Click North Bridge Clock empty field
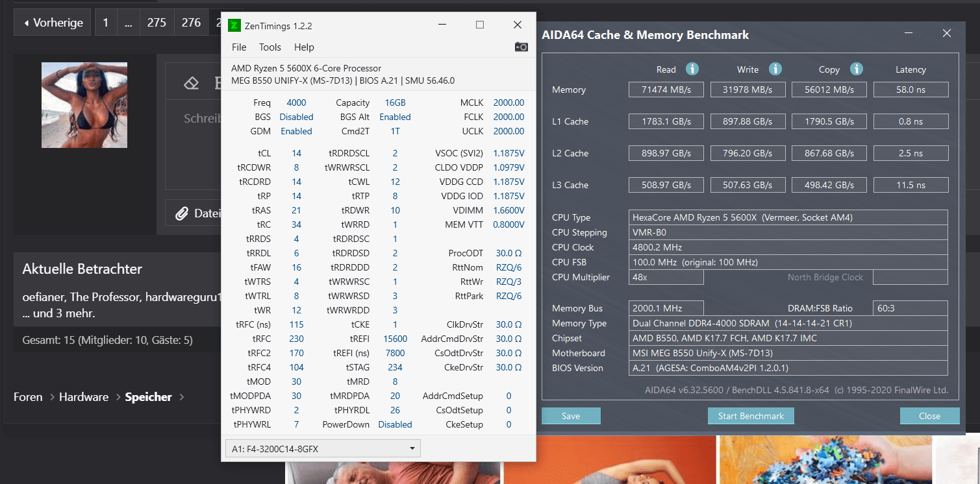Screen dimensions: 980x484 pos(911,277)
